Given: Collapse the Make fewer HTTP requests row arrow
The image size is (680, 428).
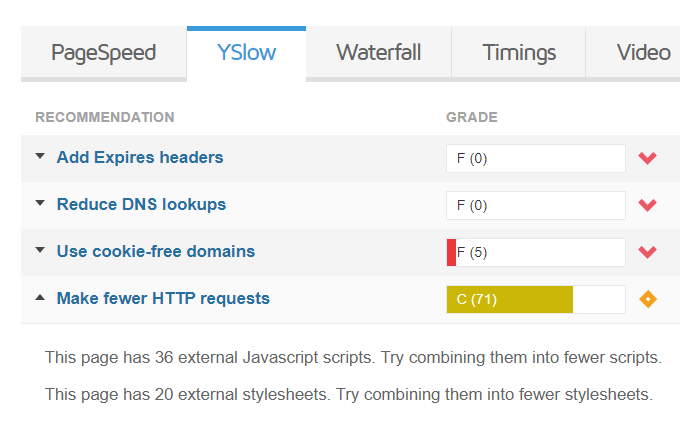Looking at the screenshot, I should 40,297.
